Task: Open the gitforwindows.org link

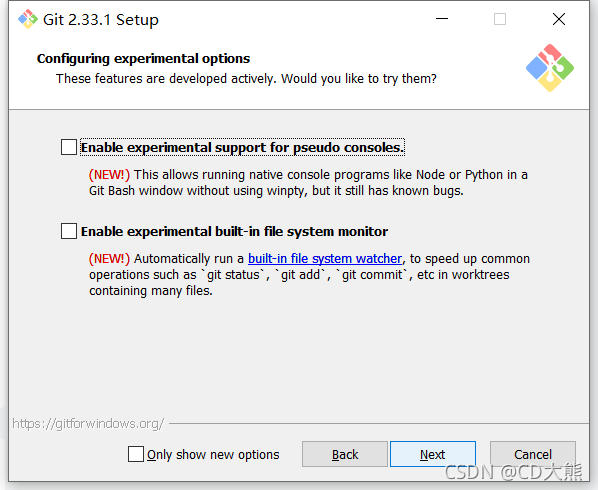Action: coord(88,424)
